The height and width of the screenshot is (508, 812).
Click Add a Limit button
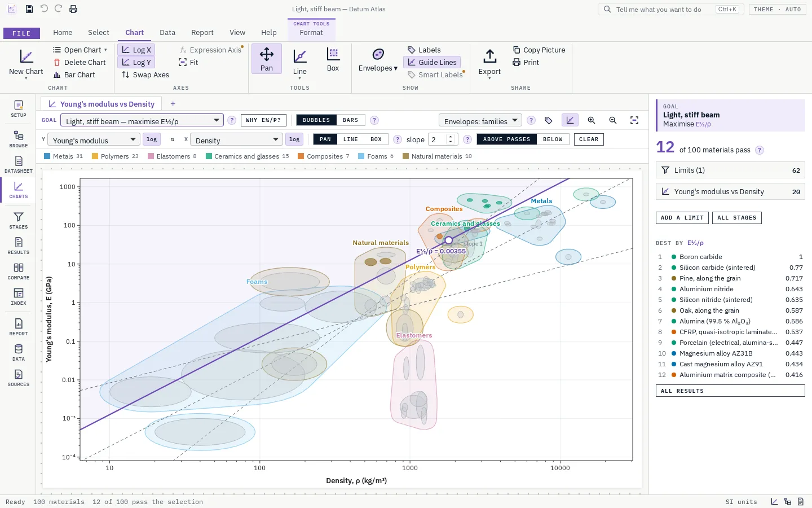682,218
